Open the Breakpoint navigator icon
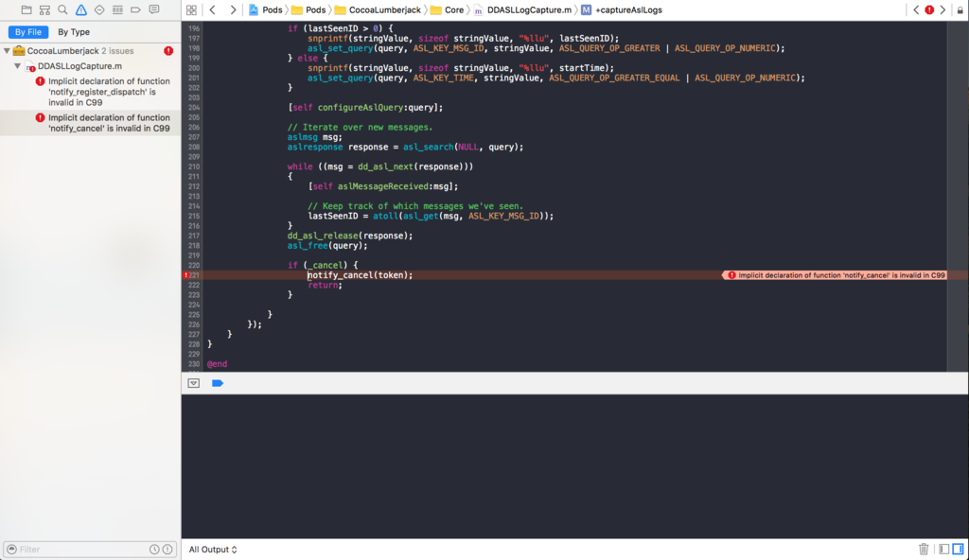This screenshot has width=969, height=560. [135, 9]
